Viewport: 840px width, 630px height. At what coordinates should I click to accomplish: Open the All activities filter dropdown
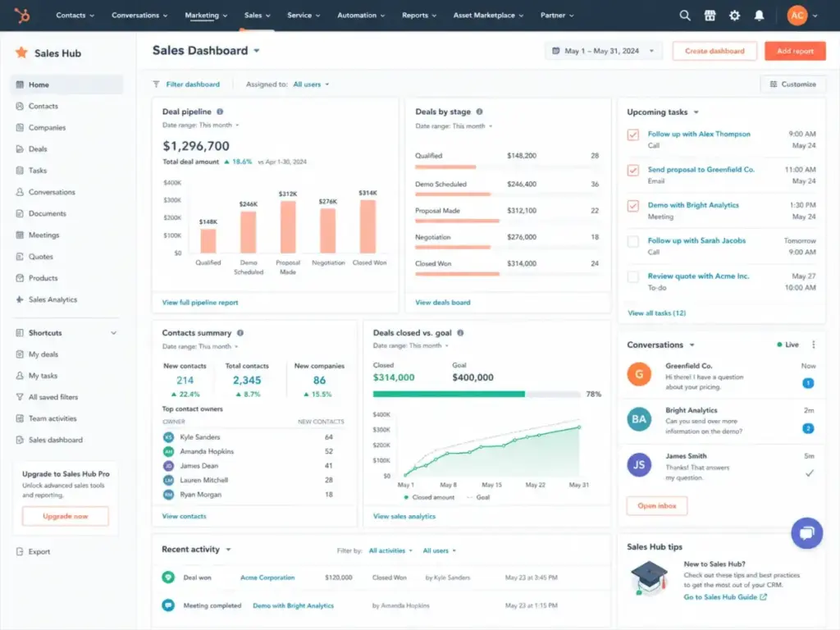[390, 550]
